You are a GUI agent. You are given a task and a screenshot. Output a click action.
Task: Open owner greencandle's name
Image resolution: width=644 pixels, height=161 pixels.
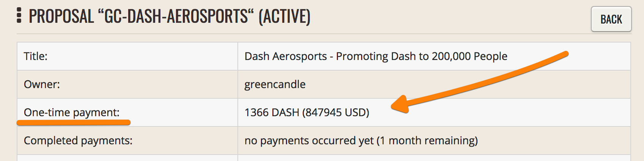point(275,84)
